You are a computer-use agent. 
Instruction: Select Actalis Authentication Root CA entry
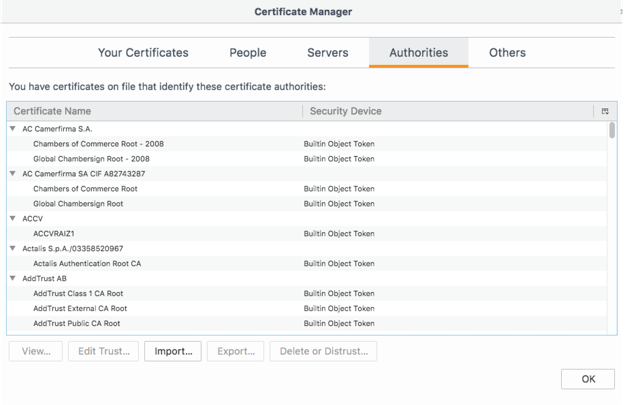tap(87, 264)
